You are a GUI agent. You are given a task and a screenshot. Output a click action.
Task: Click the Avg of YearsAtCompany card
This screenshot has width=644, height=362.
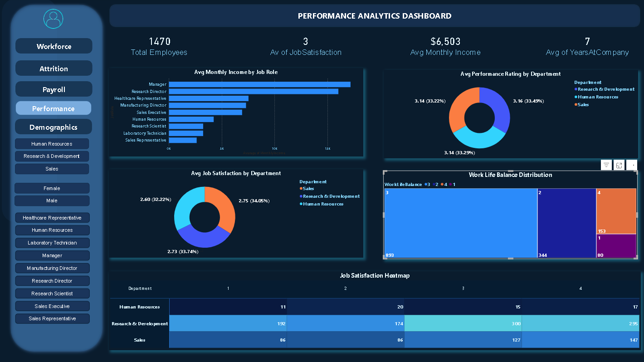587,47
